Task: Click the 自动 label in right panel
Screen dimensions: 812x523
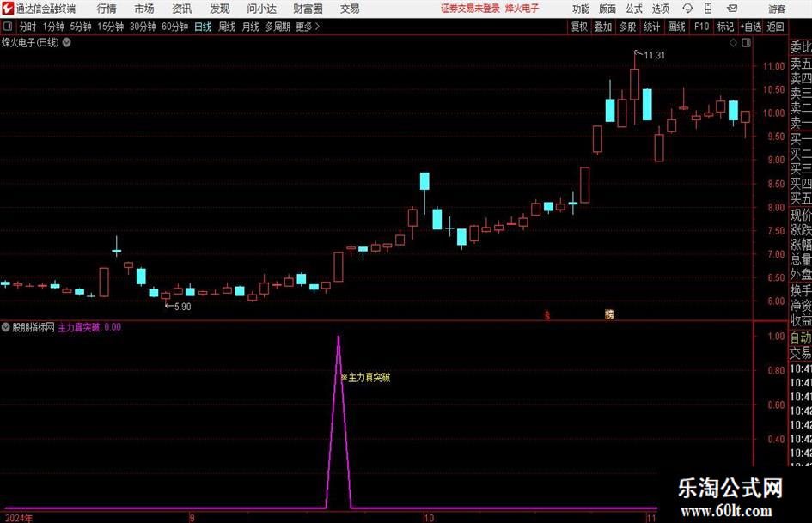Action: point(801,338)
